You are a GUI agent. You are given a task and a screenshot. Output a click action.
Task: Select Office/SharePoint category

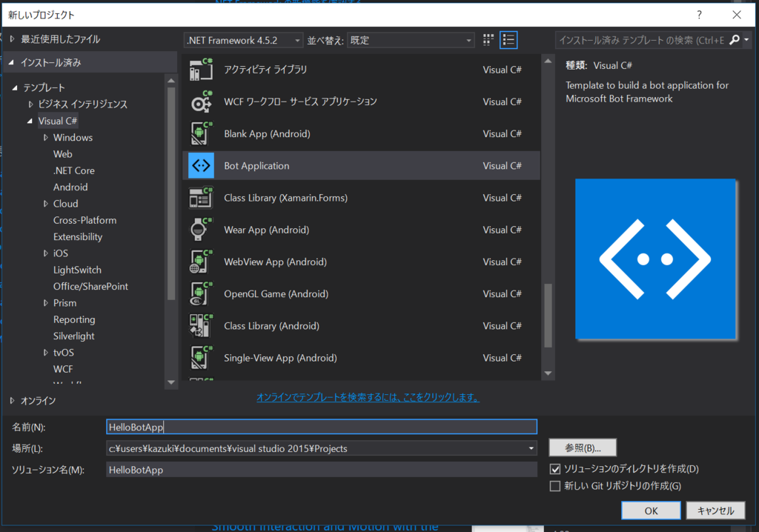pos(90,286)
